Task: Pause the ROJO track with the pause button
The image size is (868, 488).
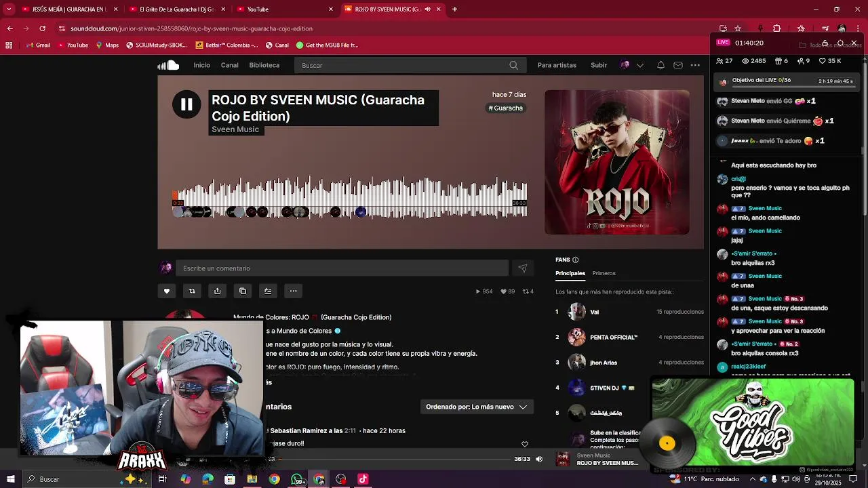Action: click(x=186, y=104)
